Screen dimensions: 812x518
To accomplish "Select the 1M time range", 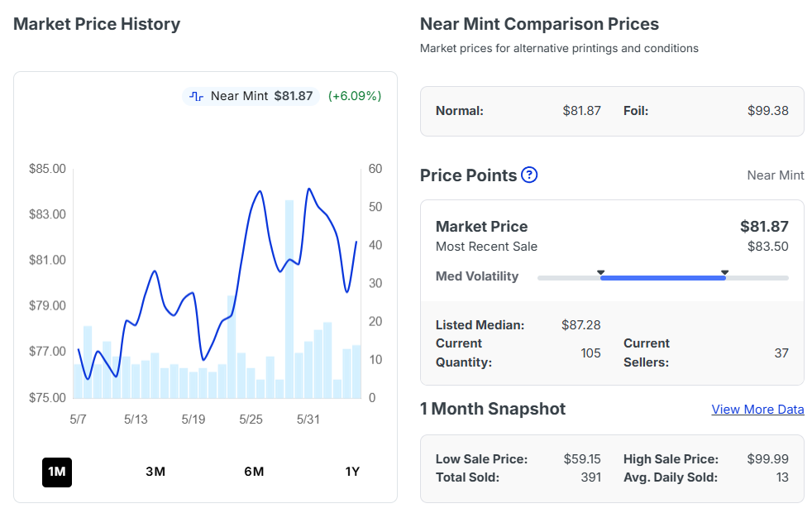I will (x=57, y=472).
